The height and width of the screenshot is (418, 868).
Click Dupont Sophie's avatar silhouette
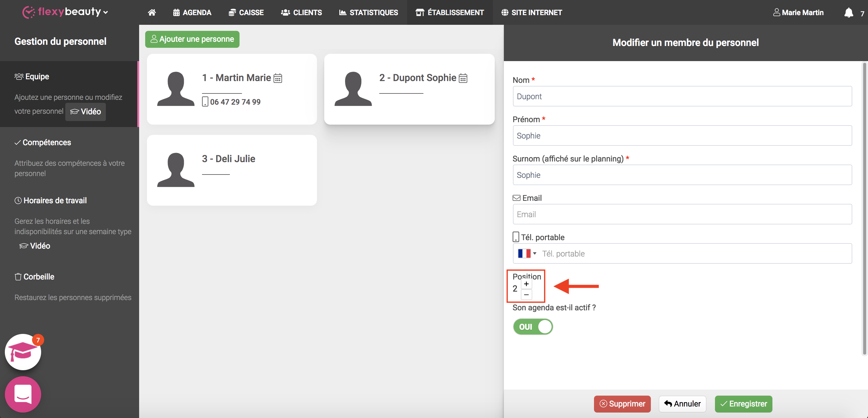tap(353, 89)
